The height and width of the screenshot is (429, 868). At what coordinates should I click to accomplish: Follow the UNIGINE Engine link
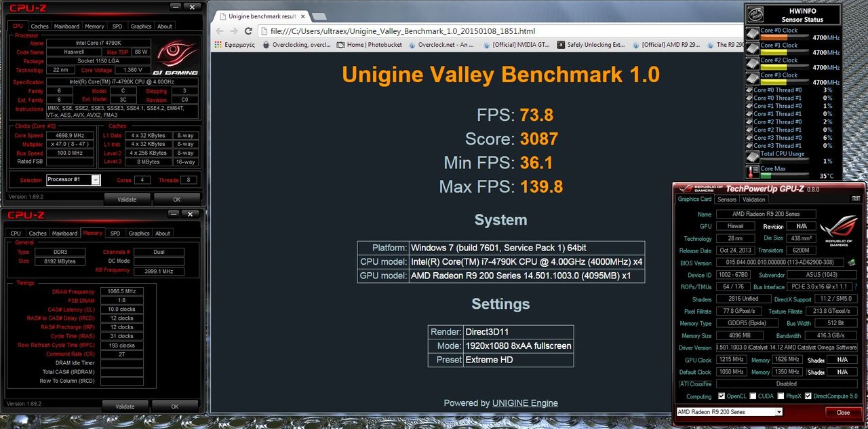click(525, 403)
